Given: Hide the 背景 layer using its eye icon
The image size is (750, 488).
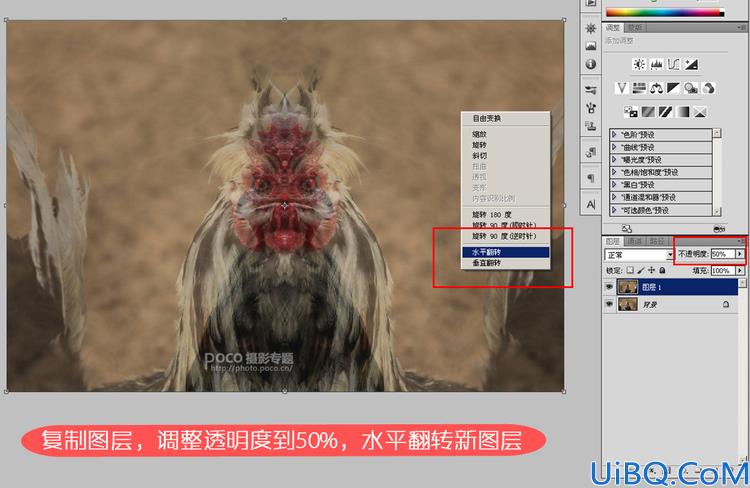Looking at the screenshot, I should [x=609, y=304].
